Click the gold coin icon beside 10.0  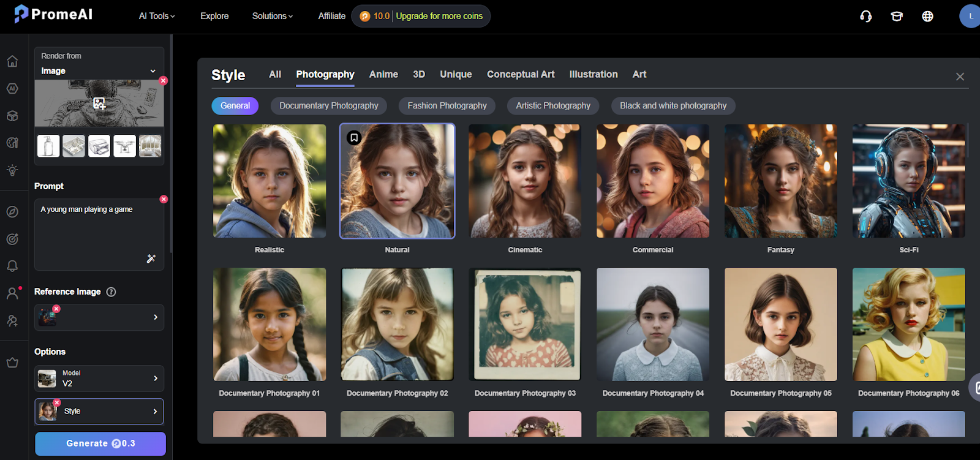[365, 17]
